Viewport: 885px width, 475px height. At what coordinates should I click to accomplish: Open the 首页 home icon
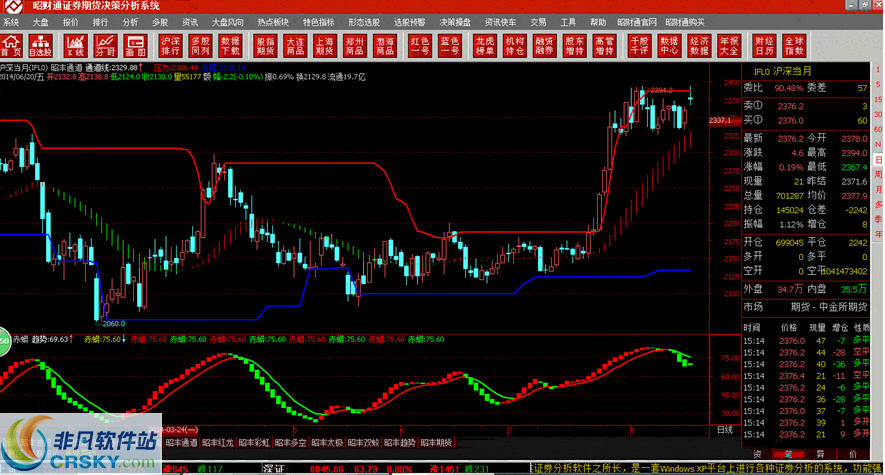coord(11,46)
